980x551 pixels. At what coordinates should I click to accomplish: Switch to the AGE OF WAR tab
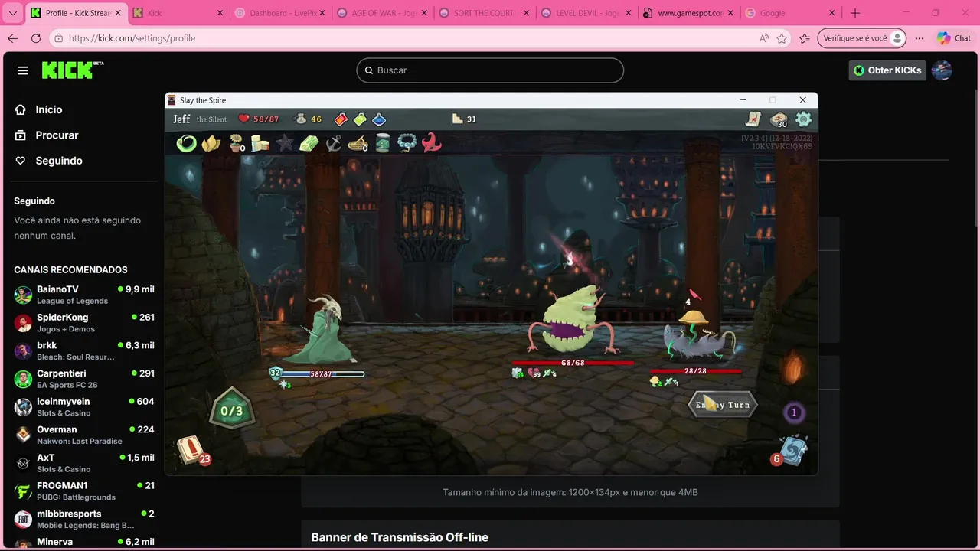[382, 13]
